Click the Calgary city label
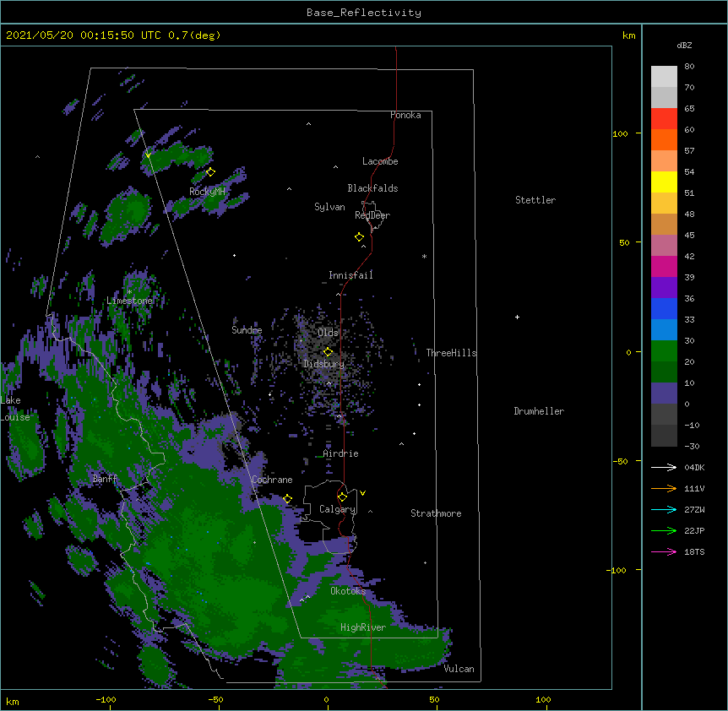This screenshot has height=711, width=728. [x=338, y=509]
